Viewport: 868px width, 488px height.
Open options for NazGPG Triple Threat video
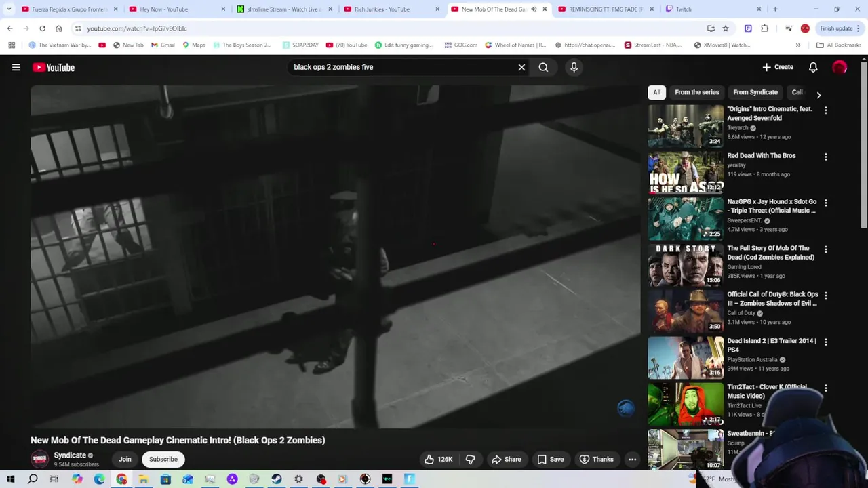[825, 203]
